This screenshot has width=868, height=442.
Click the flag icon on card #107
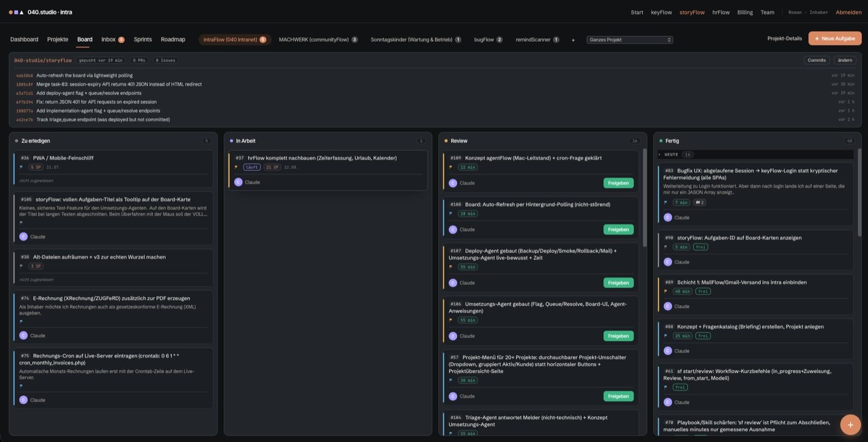pyautogui.click(x=451, y=267)
